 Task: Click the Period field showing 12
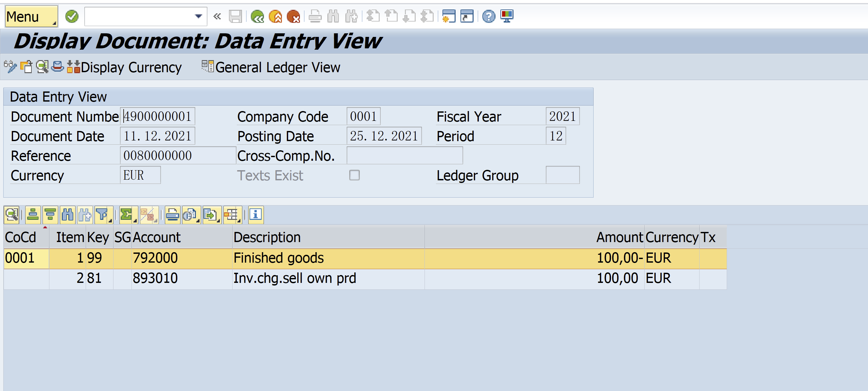tap(556, 136)
